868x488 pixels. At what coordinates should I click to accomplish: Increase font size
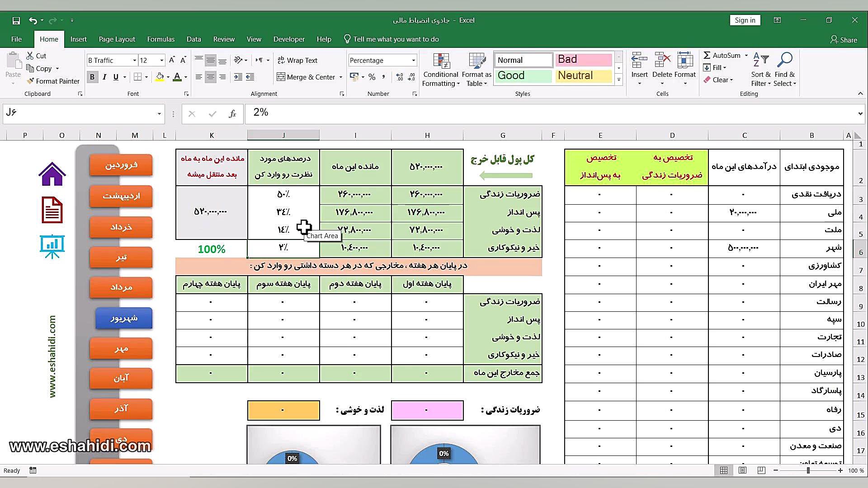[172, 60]
